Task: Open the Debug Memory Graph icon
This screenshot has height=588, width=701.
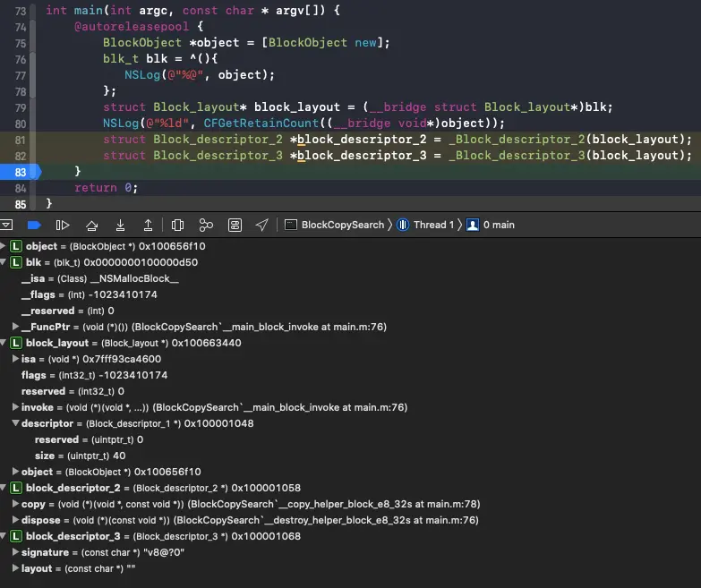Action: (x=206, y=225)
